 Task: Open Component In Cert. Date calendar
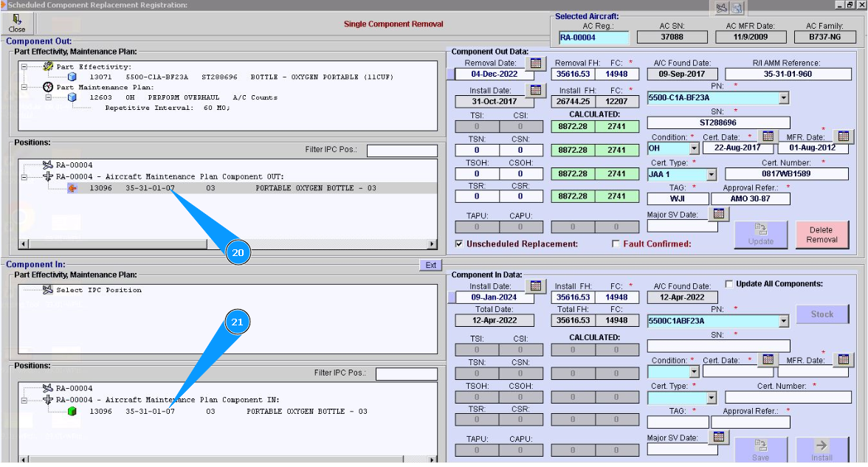point(768,360)
